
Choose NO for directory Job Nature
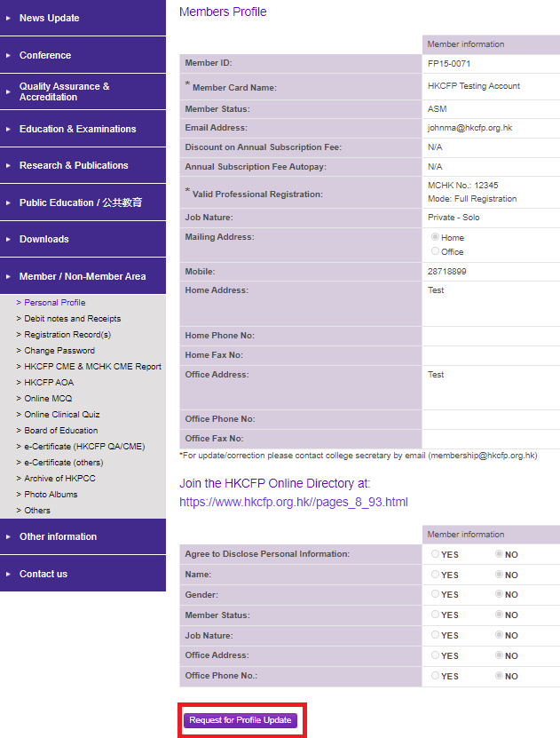[499, 635]
